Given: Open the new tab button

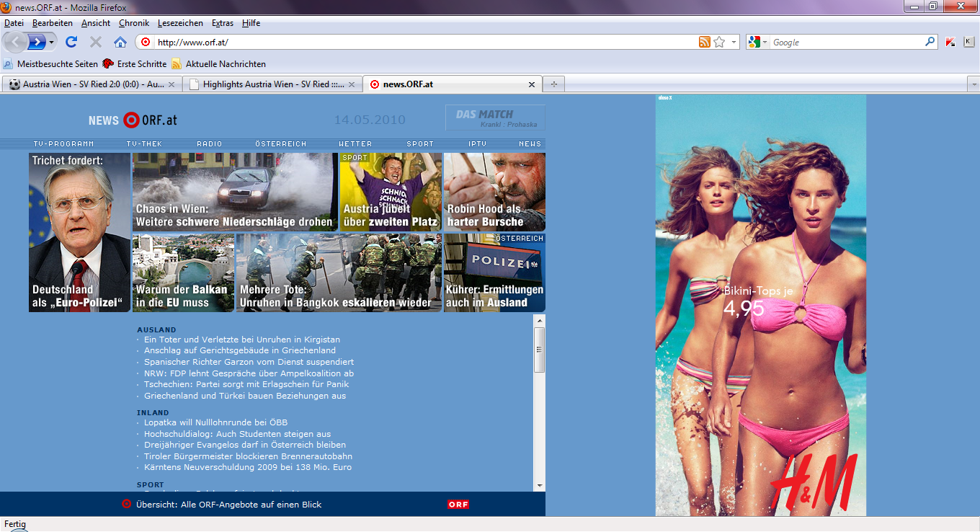Looking at the screenshot, I should pyautogui.click(x=553, y=84).
